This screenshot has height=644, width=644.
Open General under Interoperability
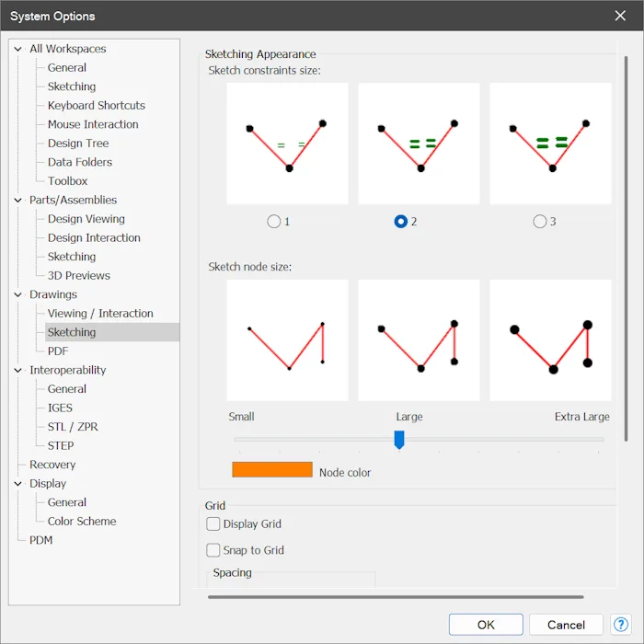pyautogui.click(x=67, y=388)
